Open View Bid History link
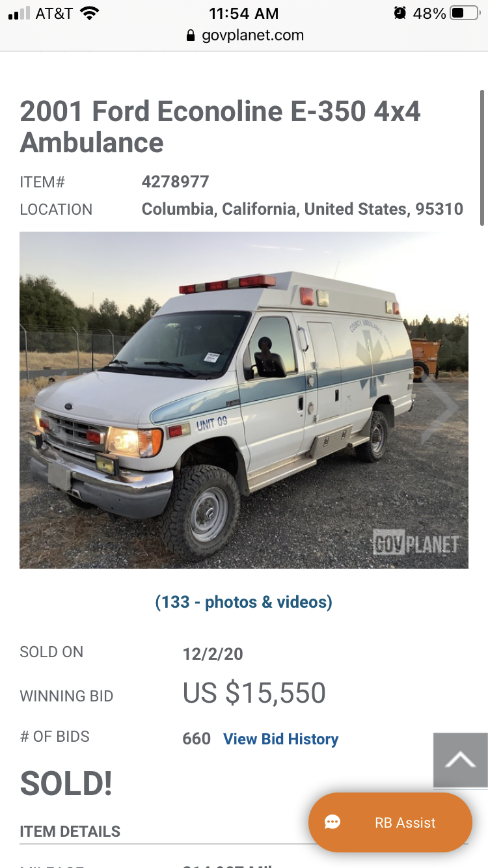Image resolution: width=488 pixels, height=868 pixels. coord(281,739)
